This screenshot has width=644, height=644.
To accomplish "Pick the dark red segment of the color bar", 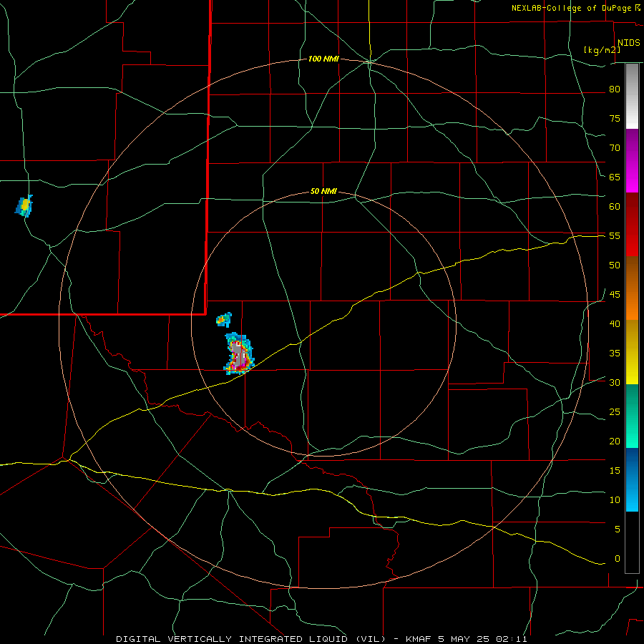I will pyautogui.click(x=632, y=225).
